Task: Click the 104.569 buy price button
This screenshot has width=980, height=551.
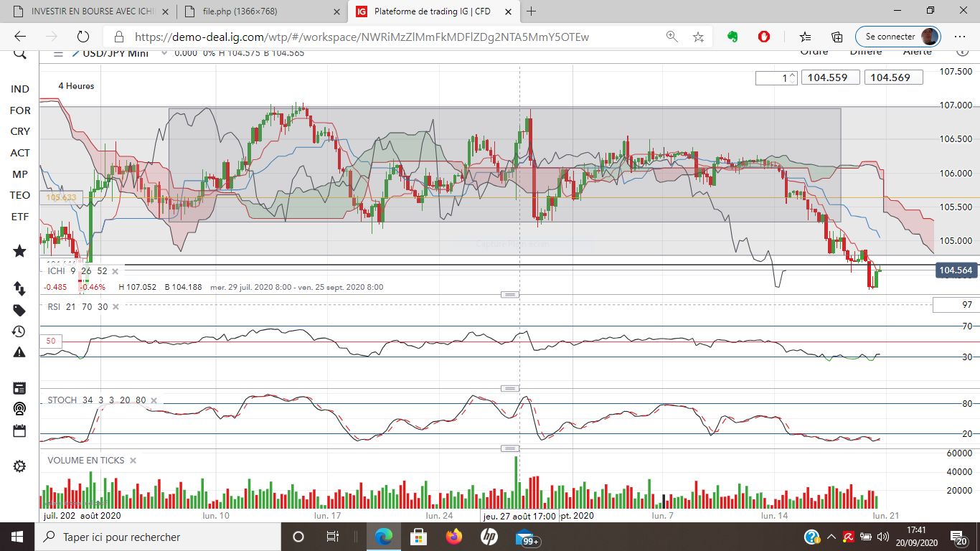Action: tap(893, 77)
